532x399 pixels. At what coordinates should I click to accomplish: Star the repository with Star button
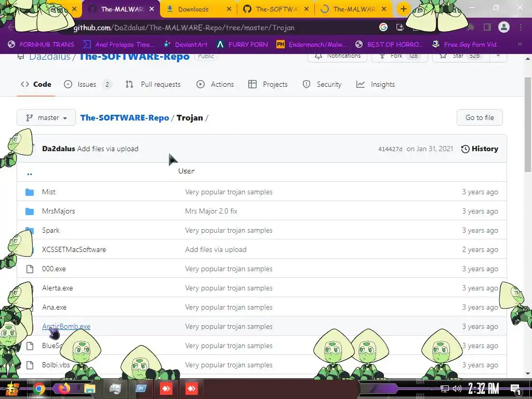tap(461, 56)
